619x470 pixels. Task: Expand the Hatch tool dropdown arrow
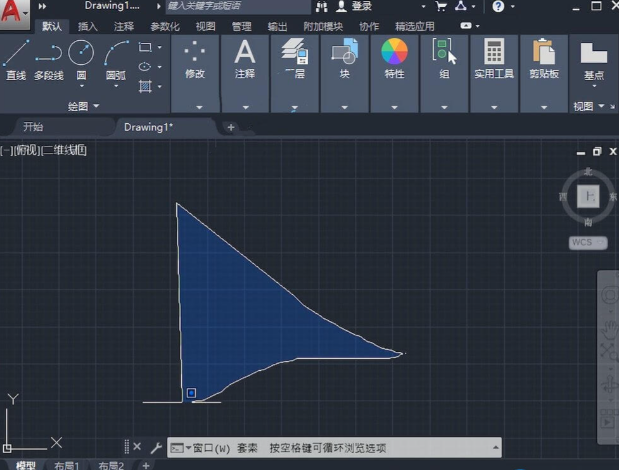pyautogui.click(x=160, y=86)
